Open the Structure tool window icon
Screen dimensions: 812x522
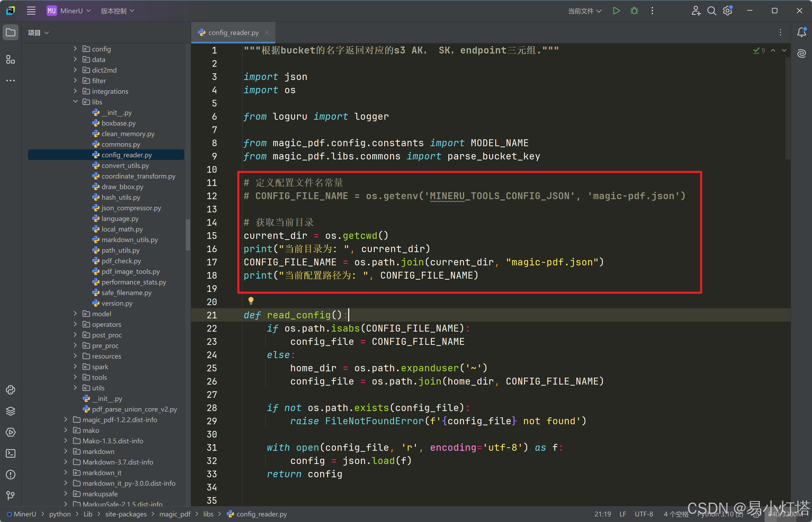click(x=11, y=60)
